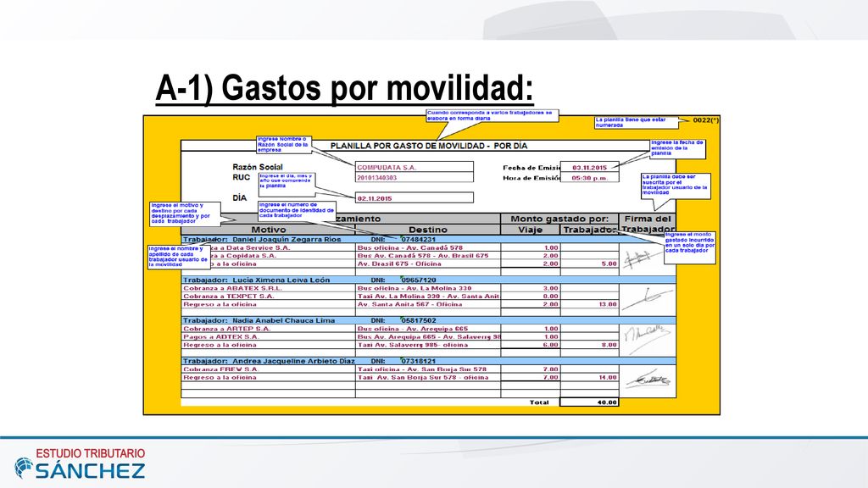Click the emission date "03.11.2015"

(590, 167)
